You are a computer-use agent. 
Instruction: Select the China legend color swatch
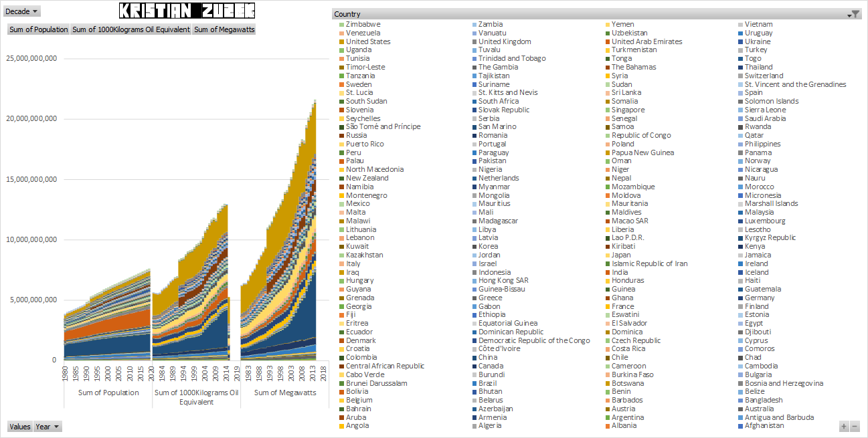coord(474,358)
